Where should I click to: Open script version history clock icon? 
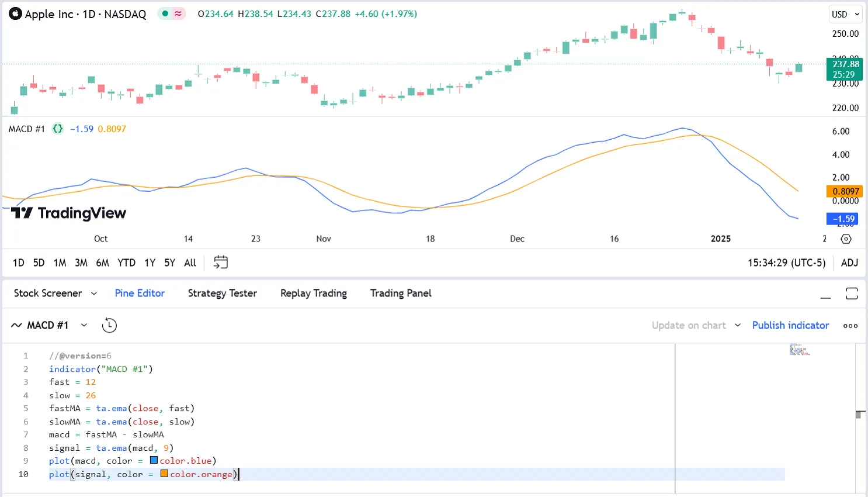(109, 325)
